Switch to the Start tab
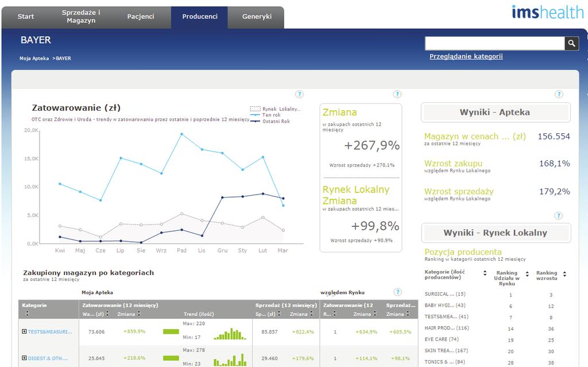The height and width of the screenshot is (367, 588). [25, 17]
